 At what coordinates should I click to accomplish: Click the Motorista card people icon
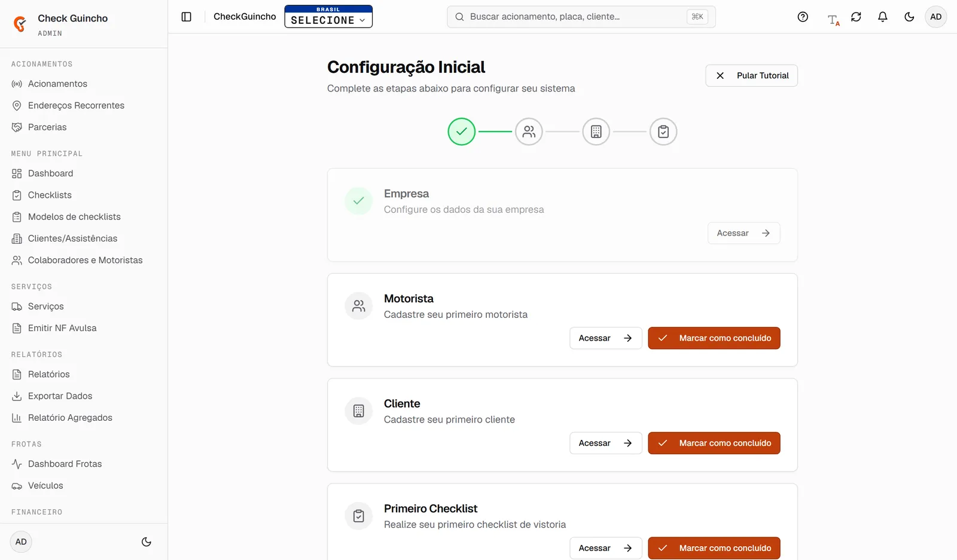(x=359, y=306)
